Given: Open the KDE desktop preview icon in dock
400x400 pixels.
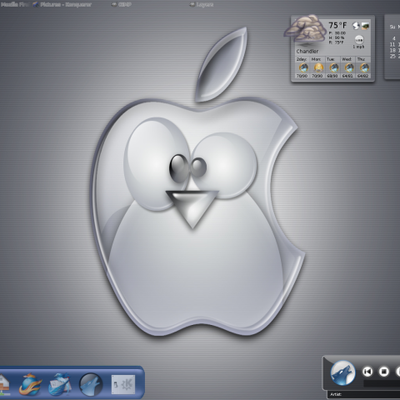Looking at the screenshot, I should pyautogui.click(x=123, y=384).
